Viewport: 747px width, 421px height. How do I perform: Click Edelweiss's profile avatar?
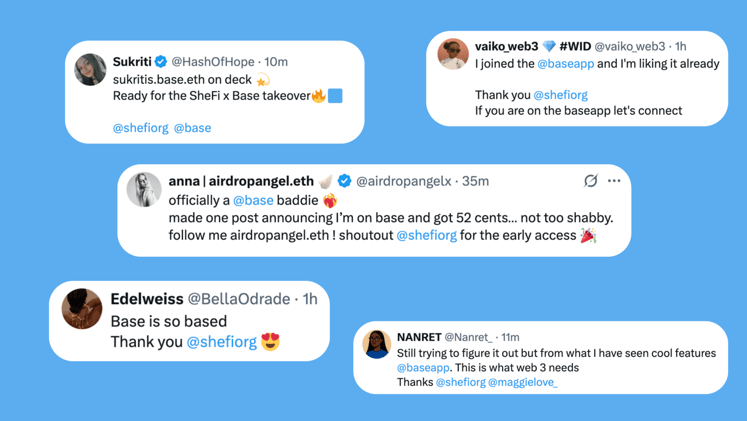tap(82, 309)
